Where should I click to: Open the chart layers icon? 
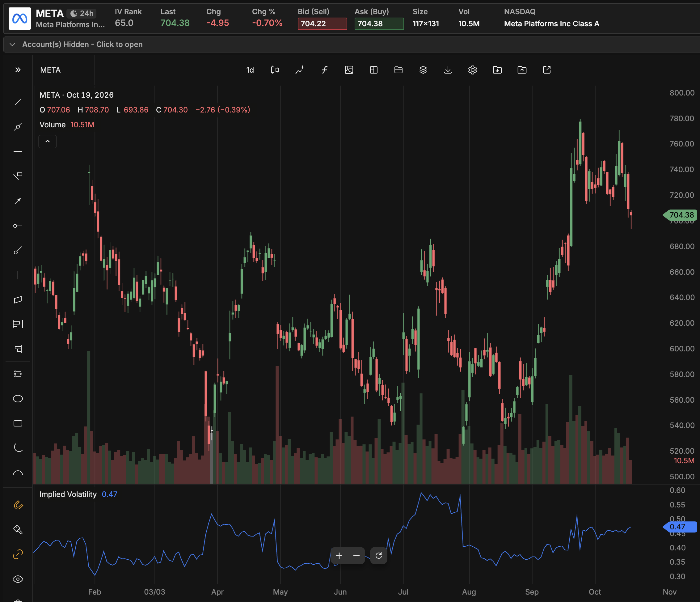click(423, 70)
